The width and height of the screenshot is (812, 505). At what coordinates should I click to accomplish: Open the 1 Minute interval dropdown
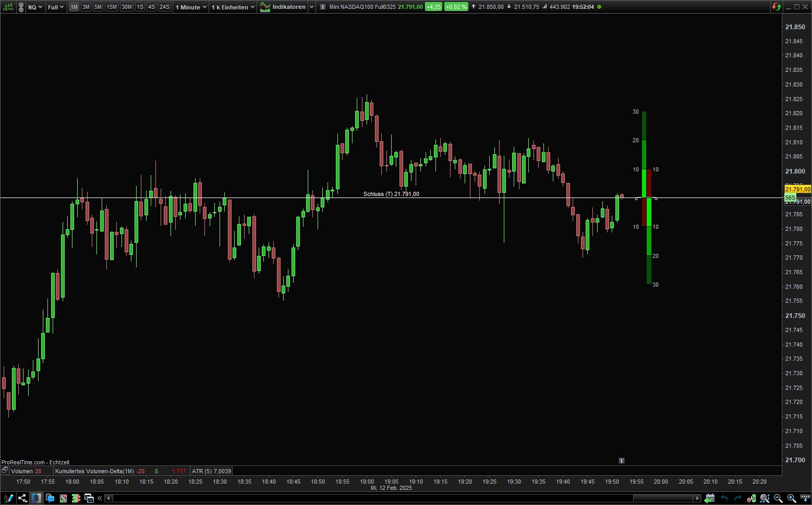tap(191, 7)
